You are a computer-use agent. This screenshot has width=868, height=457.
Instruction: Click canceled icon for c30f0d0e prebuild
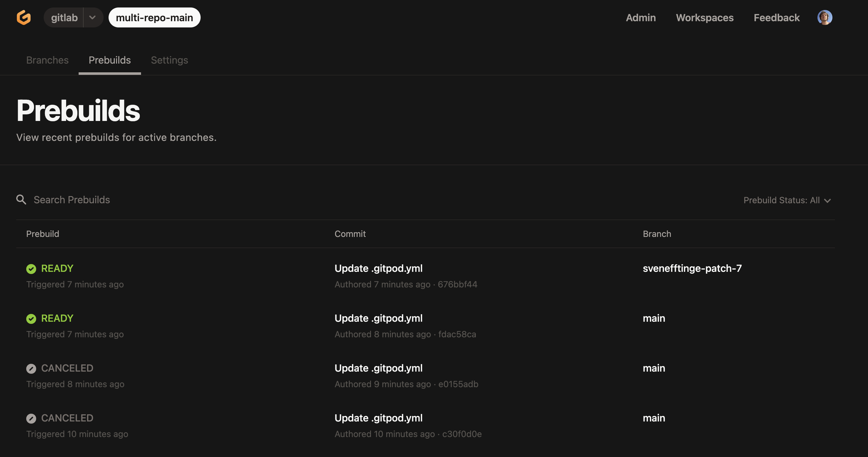(x=31, y=418)
